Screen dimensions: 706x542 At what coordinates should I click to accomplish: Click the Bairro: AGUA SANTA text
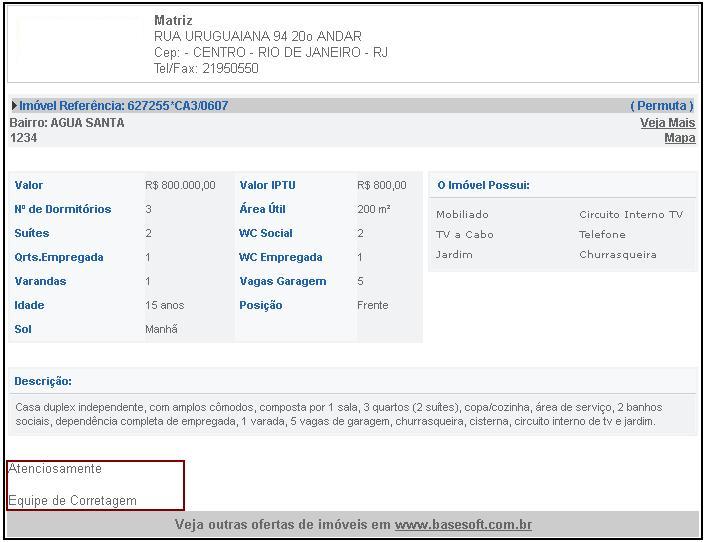[x=67, y=123]
